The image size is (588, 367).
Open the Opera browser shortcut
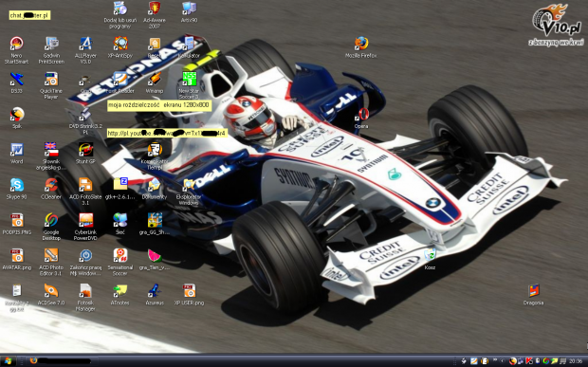(x=361, y=118)
